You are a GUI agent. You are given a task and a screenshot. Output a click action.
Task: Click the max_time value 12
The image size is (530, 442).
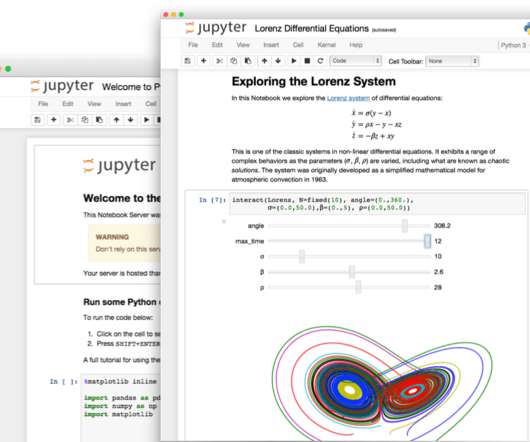[438, 241]
